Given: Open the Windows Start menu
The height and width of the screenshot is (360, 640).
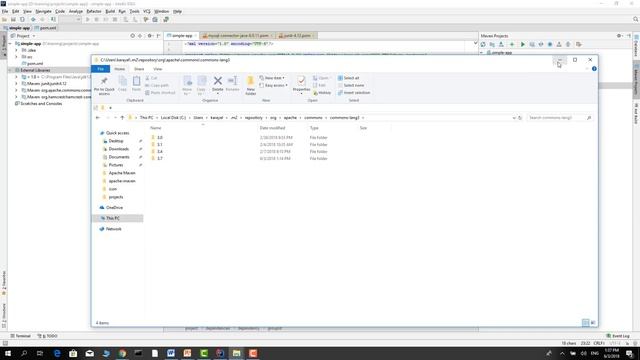Looking at the screenshot, I should pyautogui.click(x=8, y=353).
